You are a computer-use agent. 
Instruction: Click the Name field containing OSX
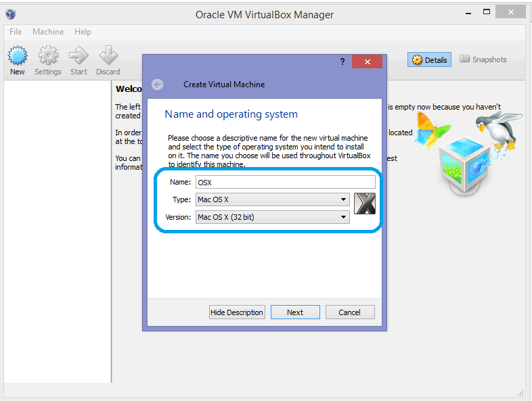click(x=286, y=182)
